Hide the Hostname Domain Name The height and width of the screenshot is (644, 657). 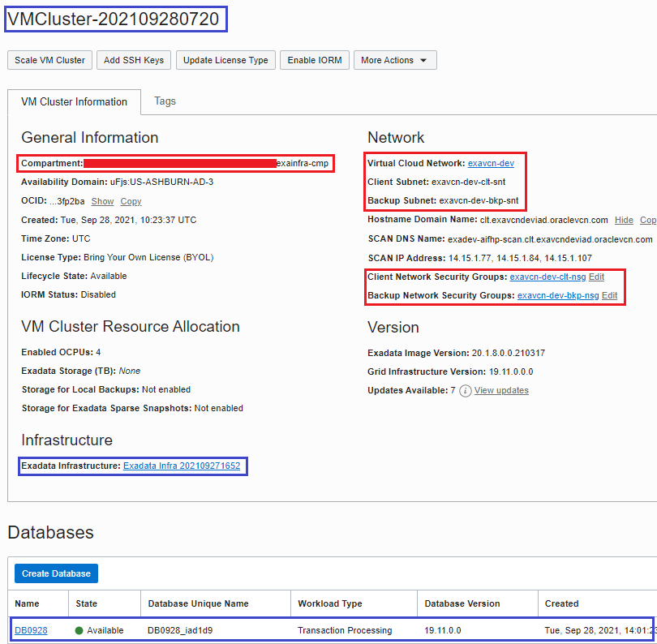624,220
